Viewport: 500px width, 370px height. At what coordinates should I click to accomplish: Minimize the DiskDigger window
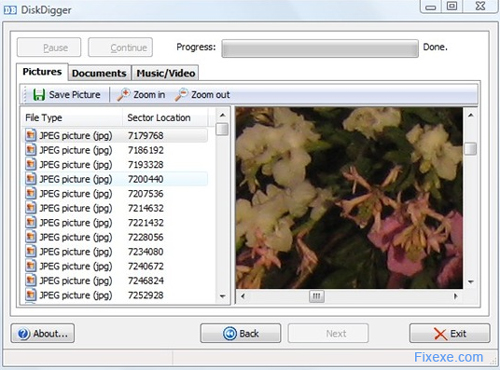pos(431,7)
